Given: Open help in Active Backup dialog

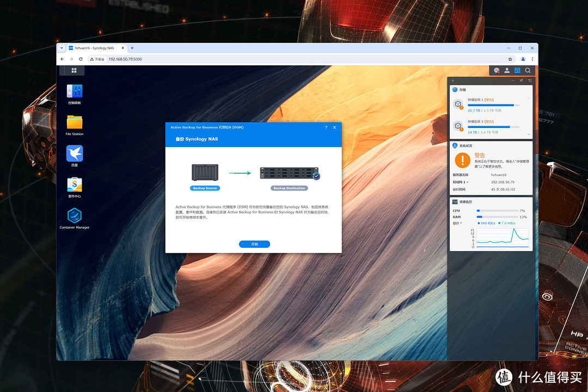Looking at the screenshot, I should point(326,127).
